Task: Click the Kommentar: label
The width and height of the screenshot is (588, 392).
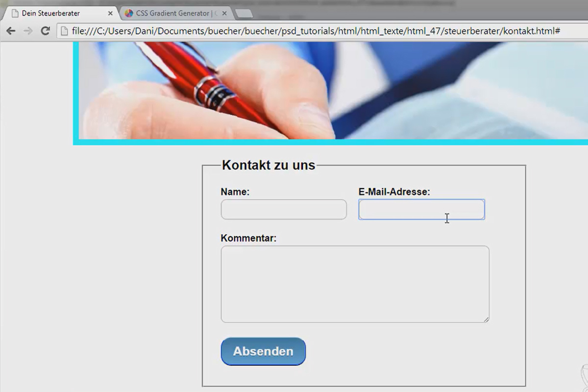Action: point(248,238)
